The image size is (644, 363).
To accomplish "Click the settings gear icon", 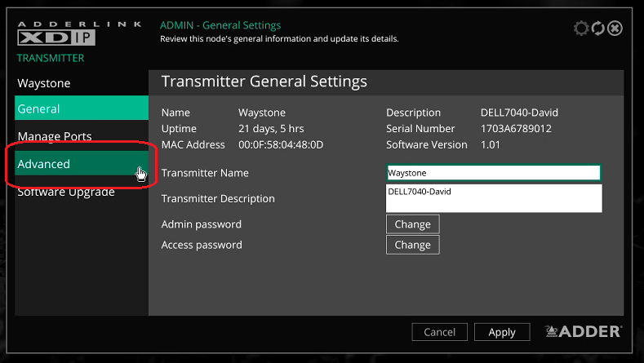I will pyautogui.click(x=581, y=29).
